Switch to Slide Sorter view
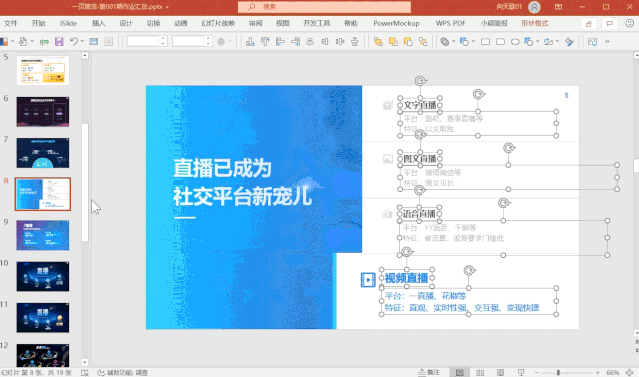 point(480,373)
